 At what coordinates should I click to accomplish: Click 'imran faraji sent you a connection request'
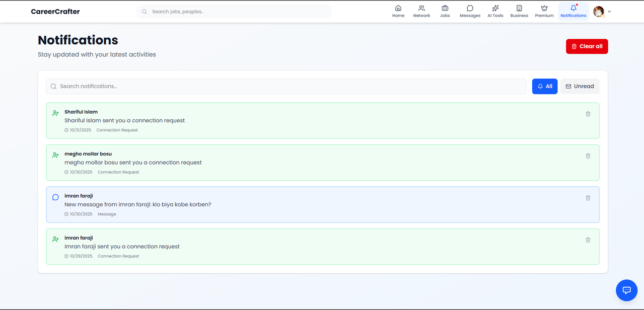(122, 247)
